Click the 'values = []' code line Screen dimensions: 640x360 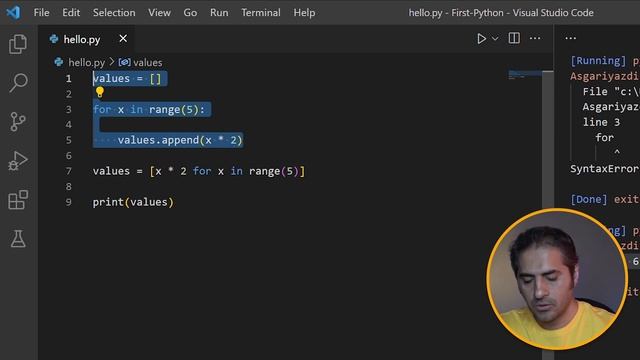pyautogui.click(x=127, y=78)
